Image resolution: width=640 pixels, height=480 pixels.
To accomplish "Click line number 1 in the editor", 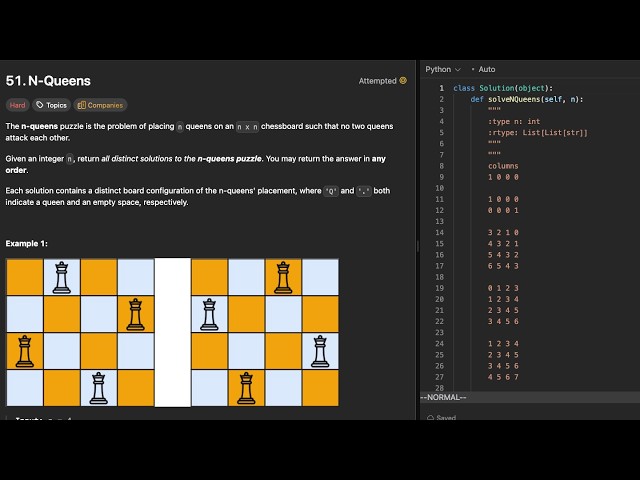I will (x=441, y=88).
